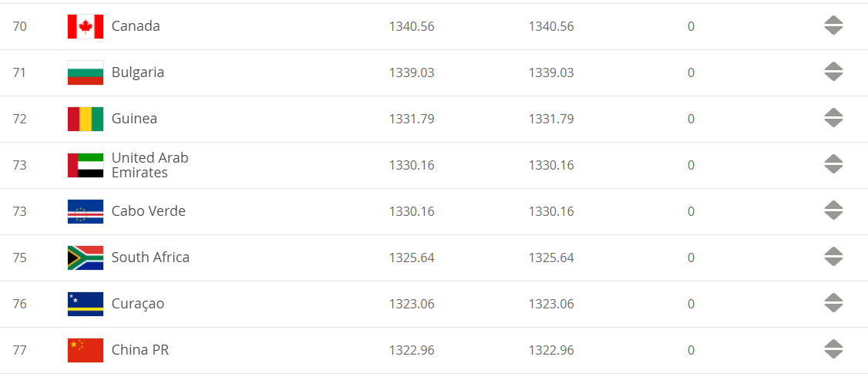Expand China PR row details arrows
The height and width of the screenshot is (377, 868).
click(833, 349)
